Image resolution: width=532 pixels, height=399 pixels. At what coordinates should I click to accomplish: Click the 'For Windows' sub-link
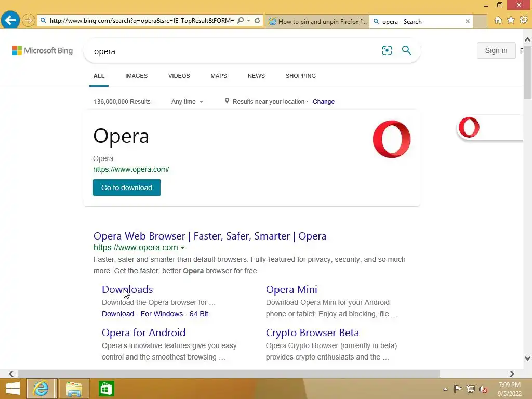[x=162, y=314]
